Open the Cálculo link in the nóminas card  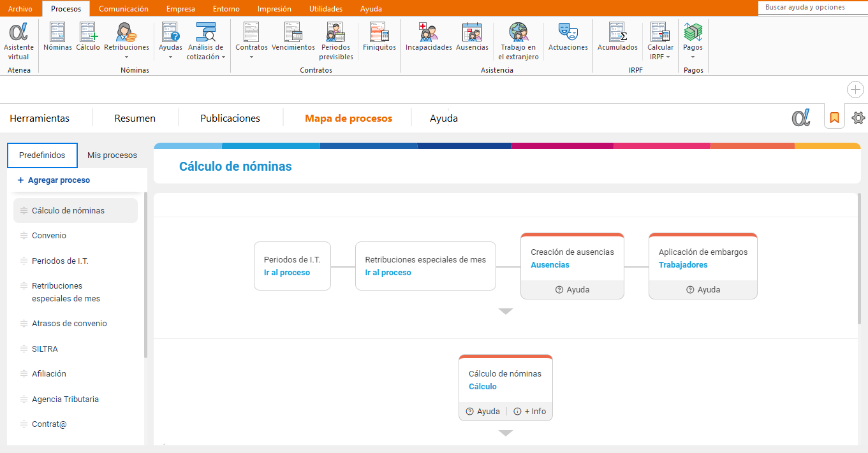click(x=483, y=387)
